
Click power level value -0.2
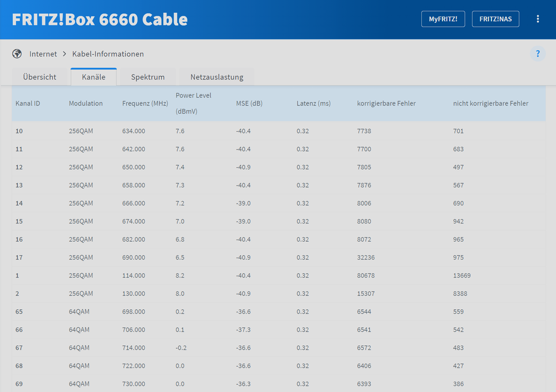pos(181,348)
